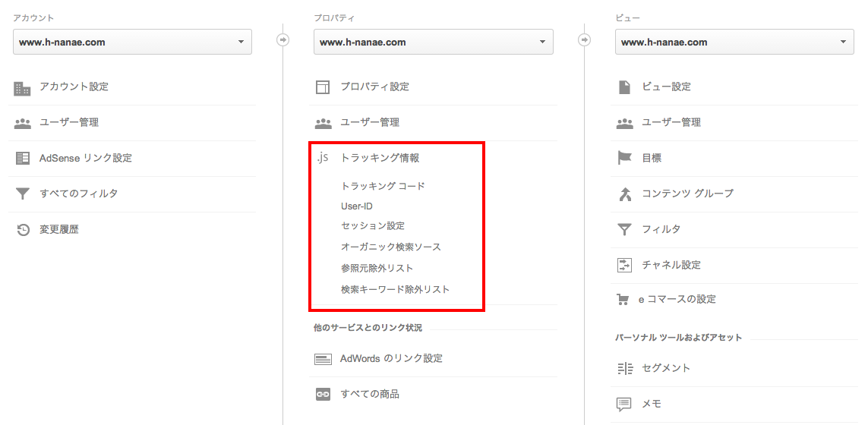Click the chain link icon beside すべての商品
The image size is (868, 425).
click(x=323, y=395)
